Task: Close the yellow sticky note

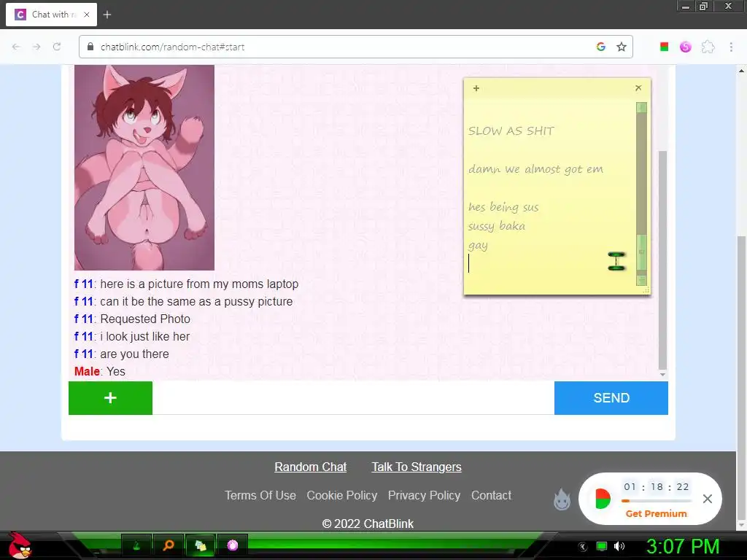Action: point(638,87)
